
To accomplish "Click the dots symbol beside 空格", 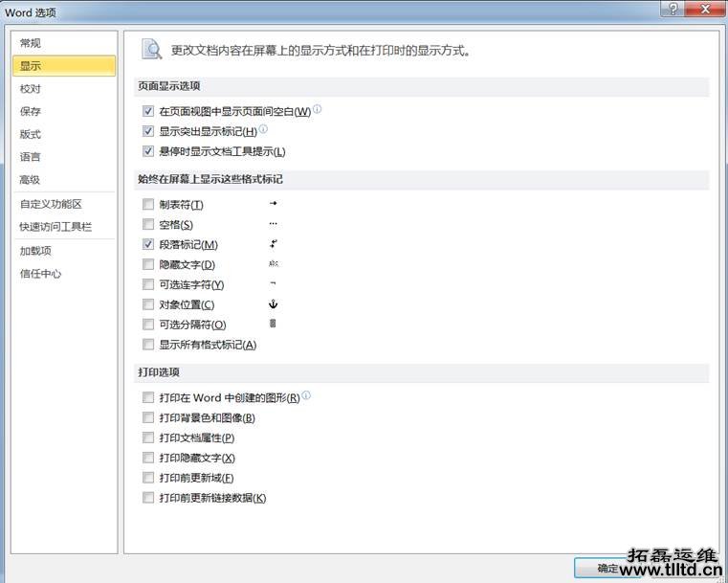I will click(x=273, y=224).
